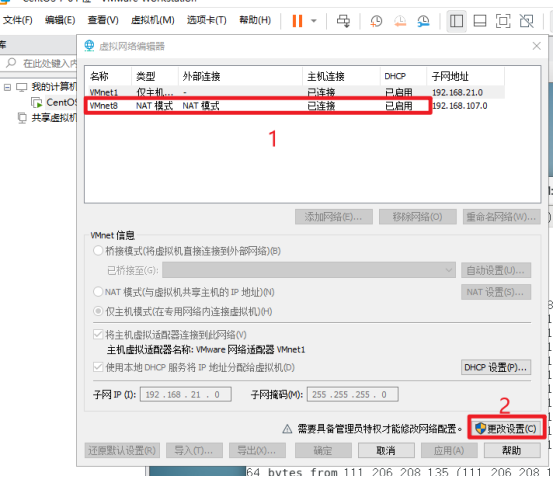554x477 pixels.
Task: Click the 名称 column header
Action: click(108, 76)
